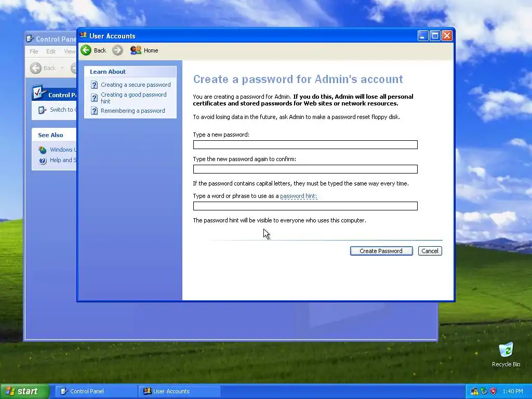Cancel the password creation
This screenshot has height=399, width=532.
point(430,251)
